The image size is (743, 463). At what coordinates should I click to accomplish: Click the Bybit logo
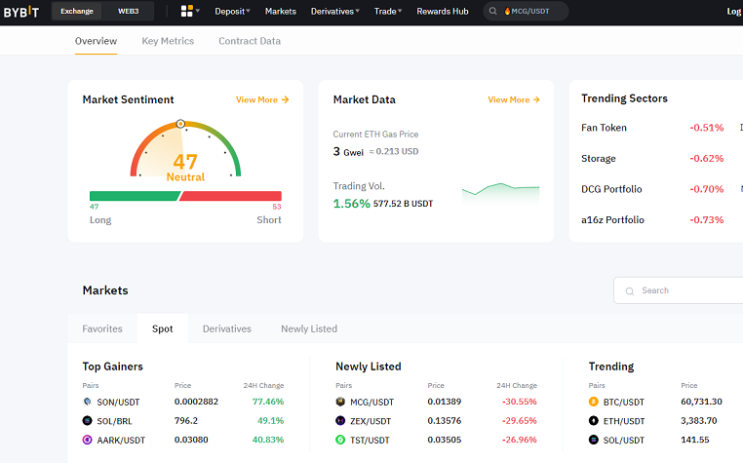coord(21,11)
